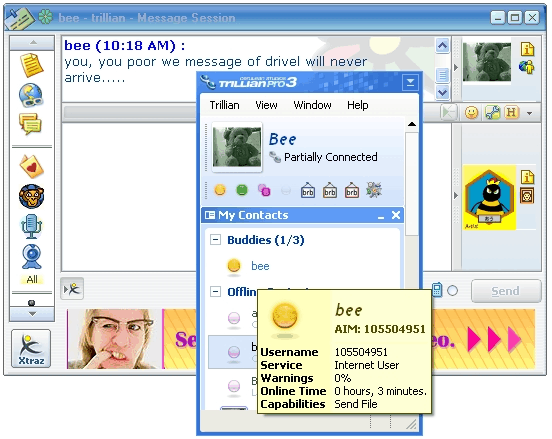This screenshot has width=552, height=439.
Task: Collapse the Offline contacts group
Action: [x=215, y=291]
